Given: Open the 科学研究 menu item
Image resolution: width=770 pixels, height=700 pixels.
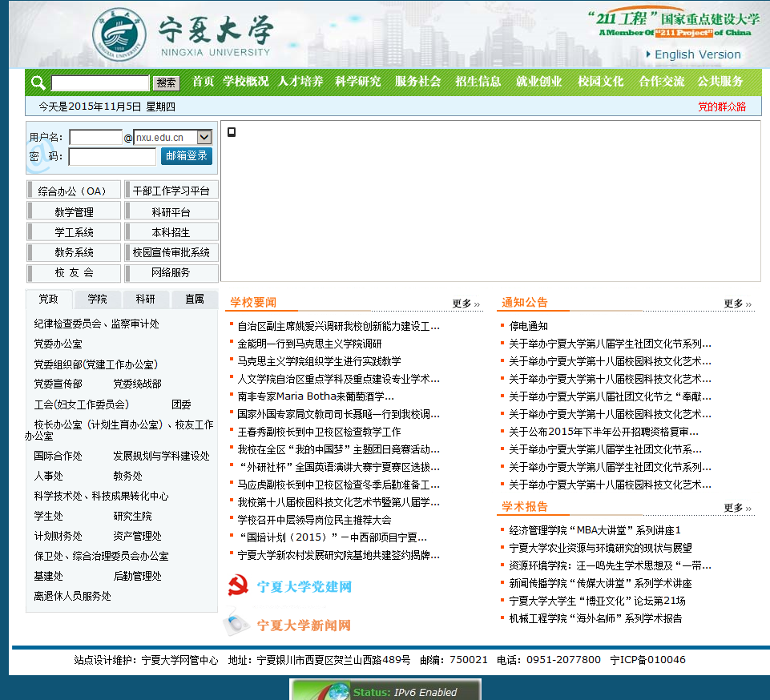Looking at the screenshot, I should point(357,81).
